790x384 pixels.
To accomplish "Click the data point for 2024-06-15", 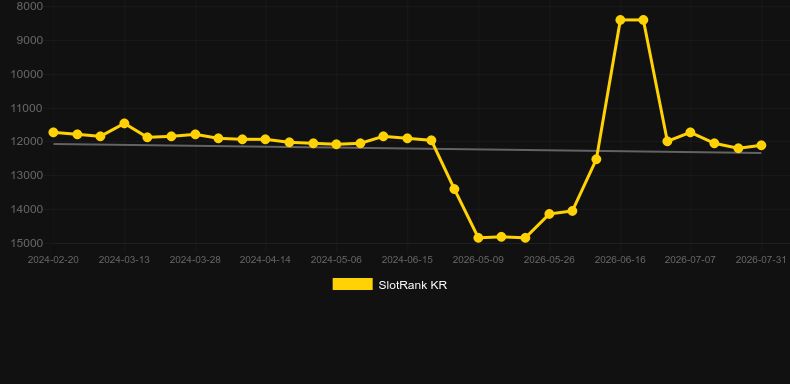I will click(407, 138).
